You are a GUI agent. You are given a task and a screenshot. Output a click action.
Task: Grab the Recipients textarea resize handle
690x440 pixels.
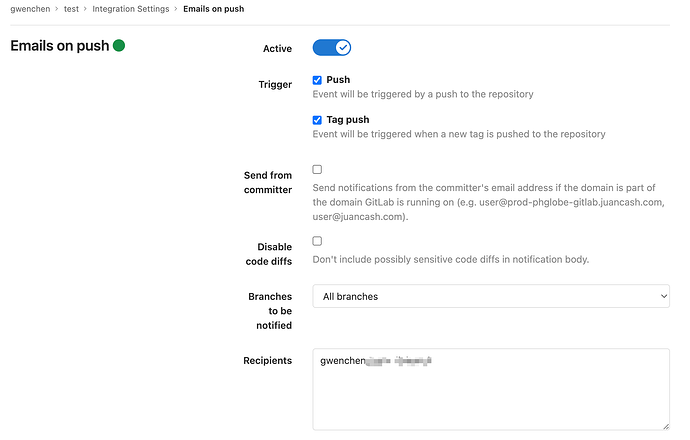pos(663,424)
